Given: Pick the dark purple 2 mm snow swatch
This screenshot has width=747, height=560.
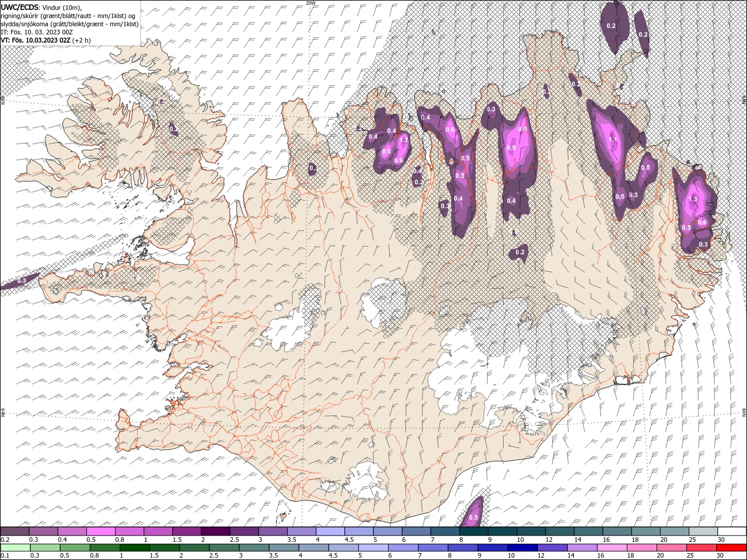Looking at the screenshot, I should [215, 531].
